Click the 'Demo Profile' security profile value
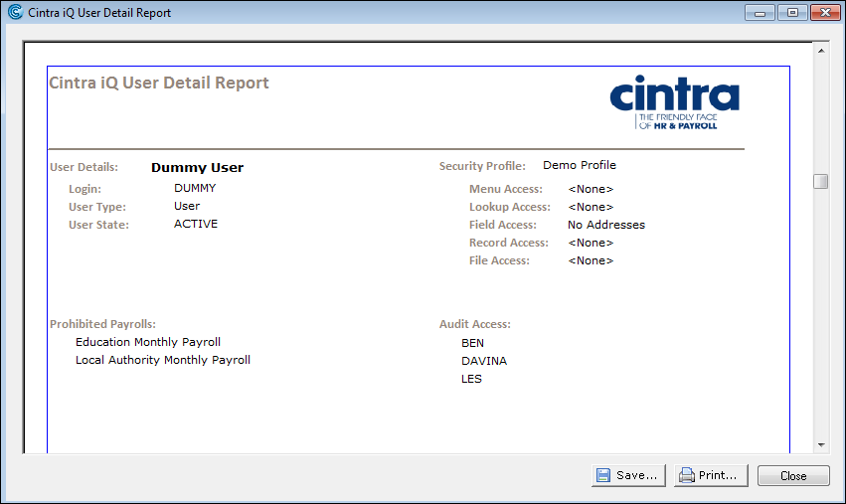 (580, 165)
